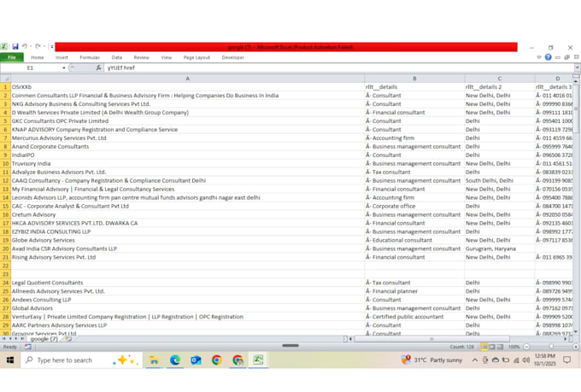Image resolution: width=581 pixels, height=392 pixels.
Task: Click the Insert Function fx icon
Action: click(98, 67)
